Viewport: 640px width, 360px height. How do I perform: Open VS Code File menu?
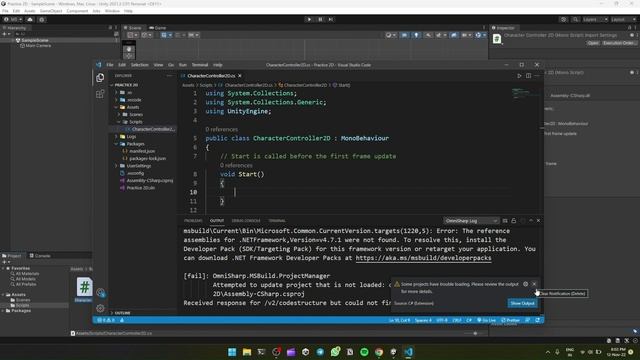[x=110, y=65]
